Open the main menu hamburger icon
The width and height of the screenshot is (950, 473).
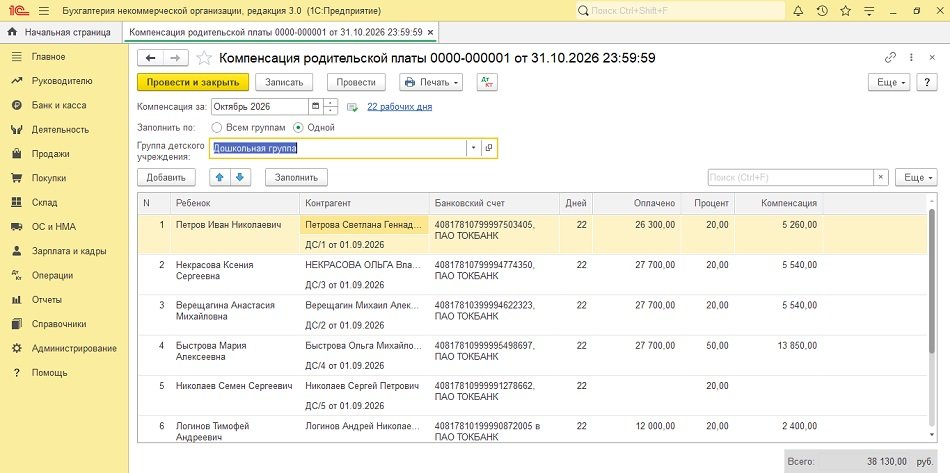point(43,11)
